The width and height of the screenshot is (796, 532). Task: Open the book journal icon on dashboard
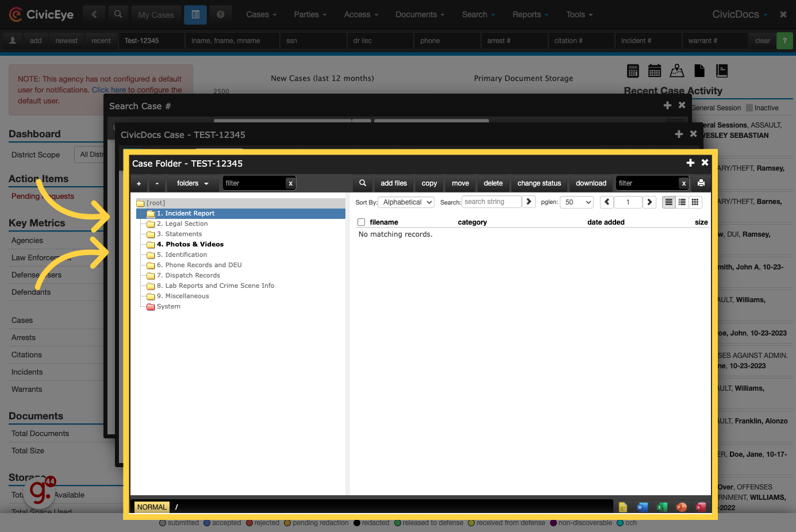(722, 71)
